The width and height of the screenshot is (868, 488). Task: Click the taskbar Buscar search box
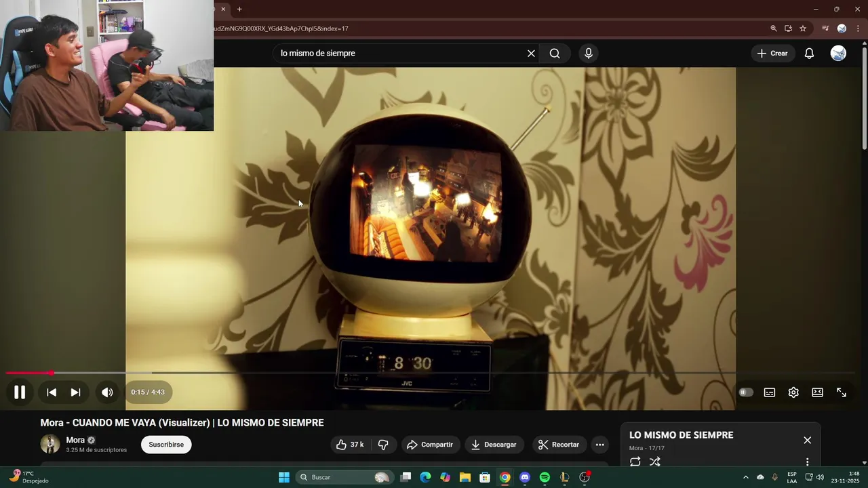(x=346, y=477)
